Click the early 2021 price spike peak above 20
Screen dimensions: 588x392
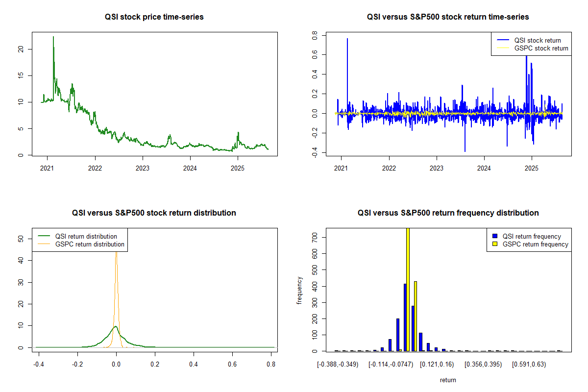point(53,37)
